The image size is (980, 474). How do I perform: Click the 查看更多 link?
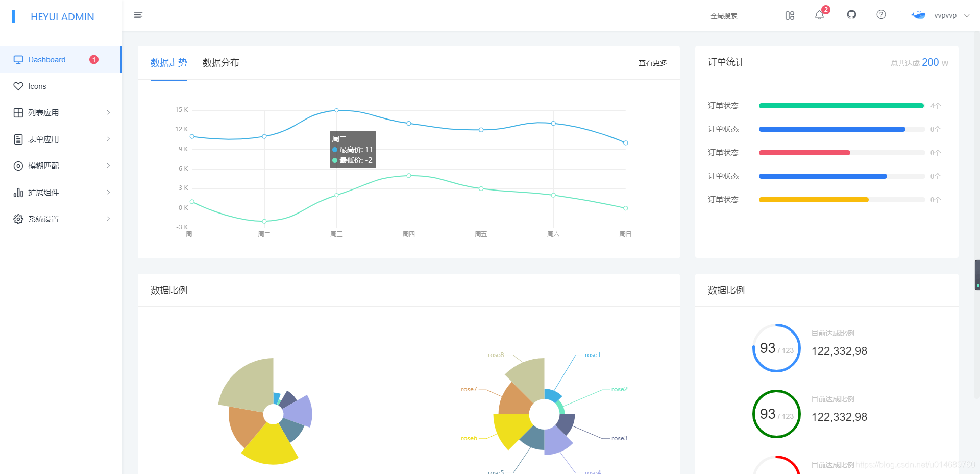[653, 63]
